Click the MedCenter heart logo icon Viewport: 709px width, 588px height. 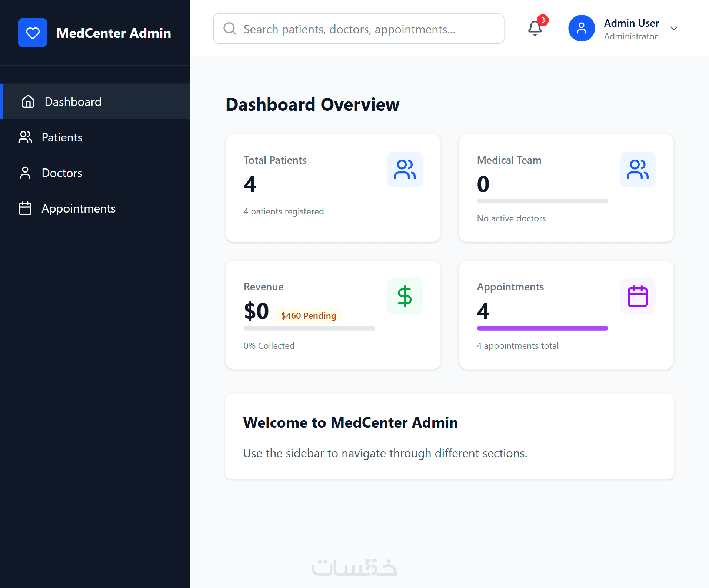[x=33, y=33]
